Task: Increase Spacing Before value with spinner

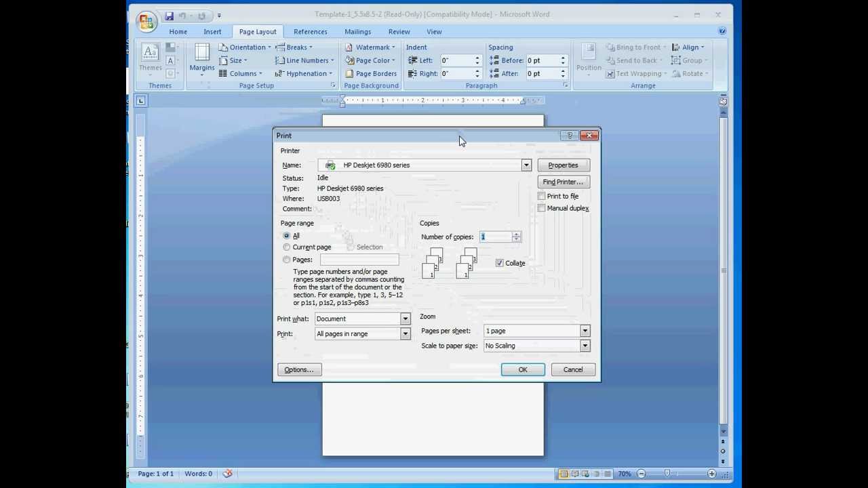Action: click(563, 58)
